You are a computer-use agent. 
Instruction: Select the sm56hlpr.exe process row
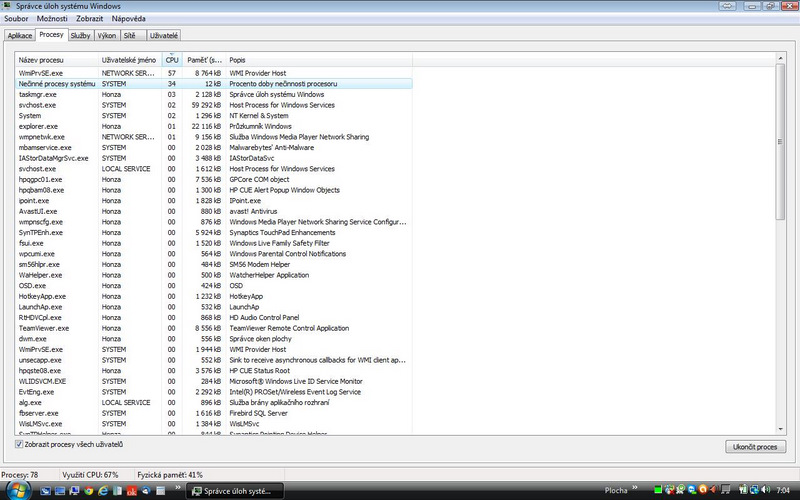(x=214, y=264)
